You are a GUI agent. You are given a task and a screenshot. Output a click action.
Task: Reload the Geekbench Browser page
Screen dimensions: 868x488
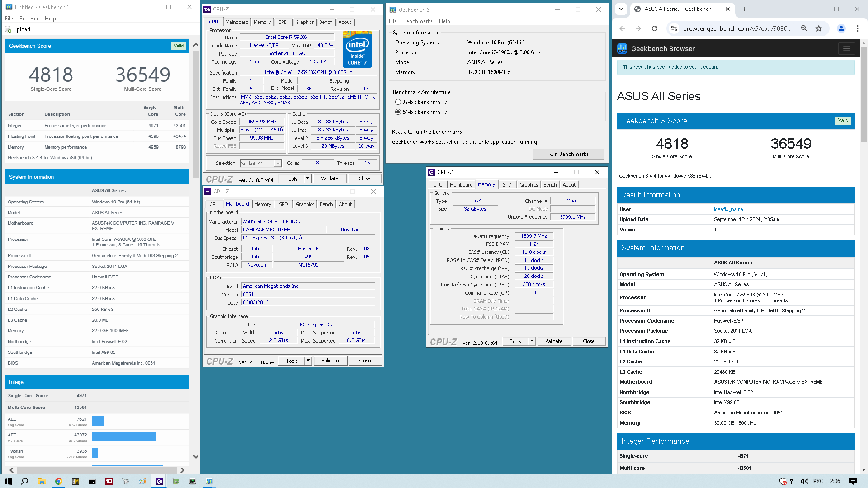coord(654,28)
